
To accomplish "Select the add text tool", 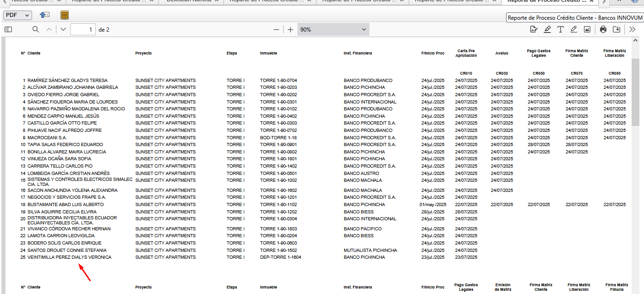I will (x=560, y=29).
